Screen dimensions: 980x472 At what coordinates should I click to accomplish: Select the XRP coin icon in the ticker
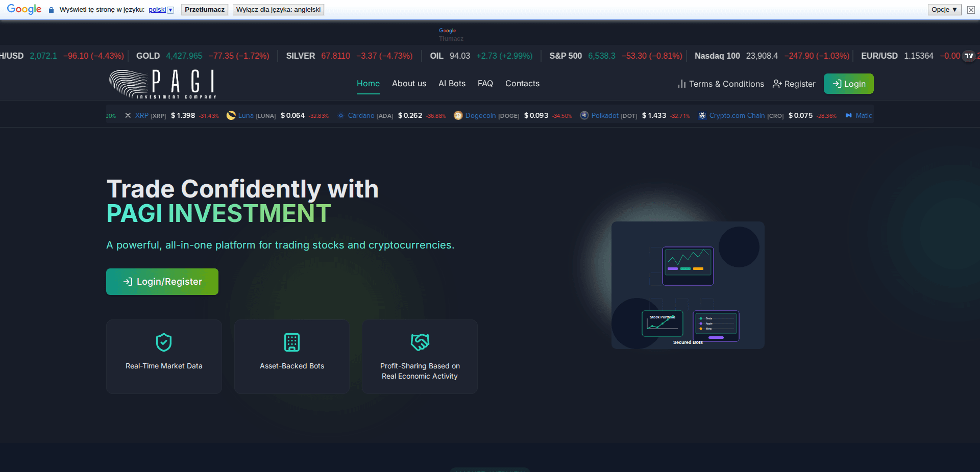tap(127, 115)
